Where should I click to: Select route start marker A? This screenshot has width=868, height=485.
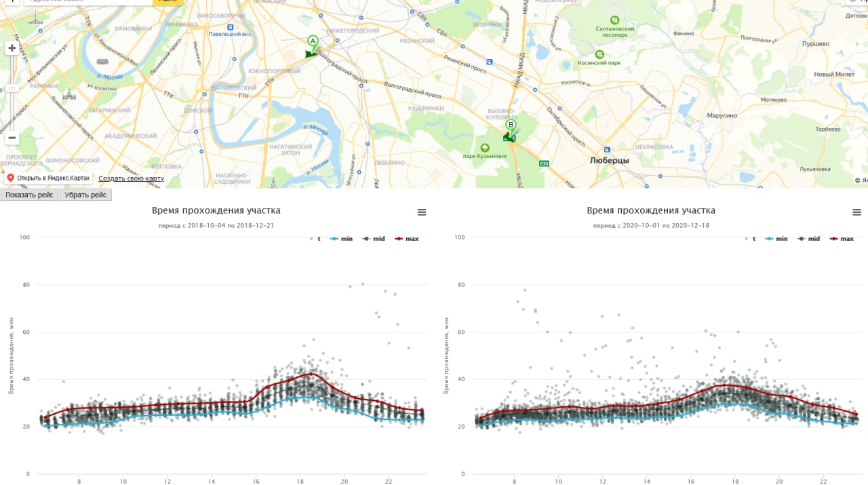point(312,41)
